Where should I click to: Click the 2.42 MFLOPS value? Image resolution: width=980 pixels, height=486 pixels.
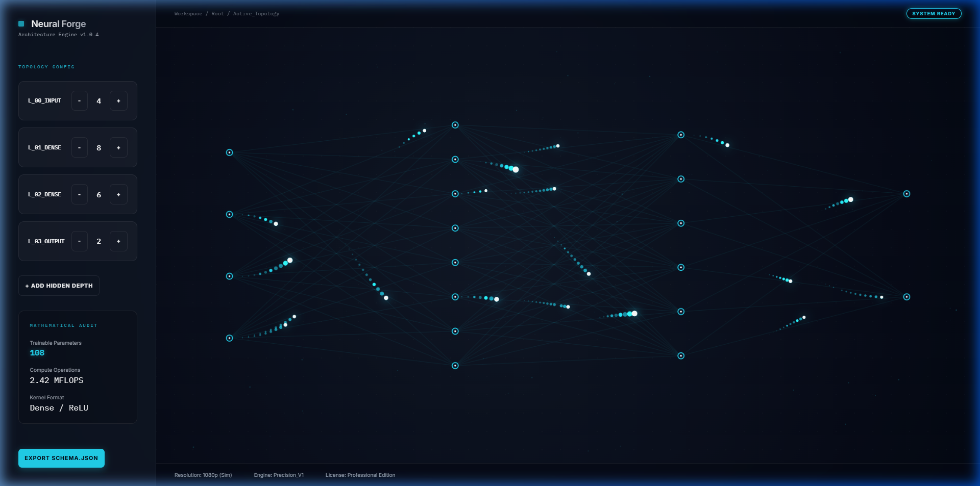57,380
